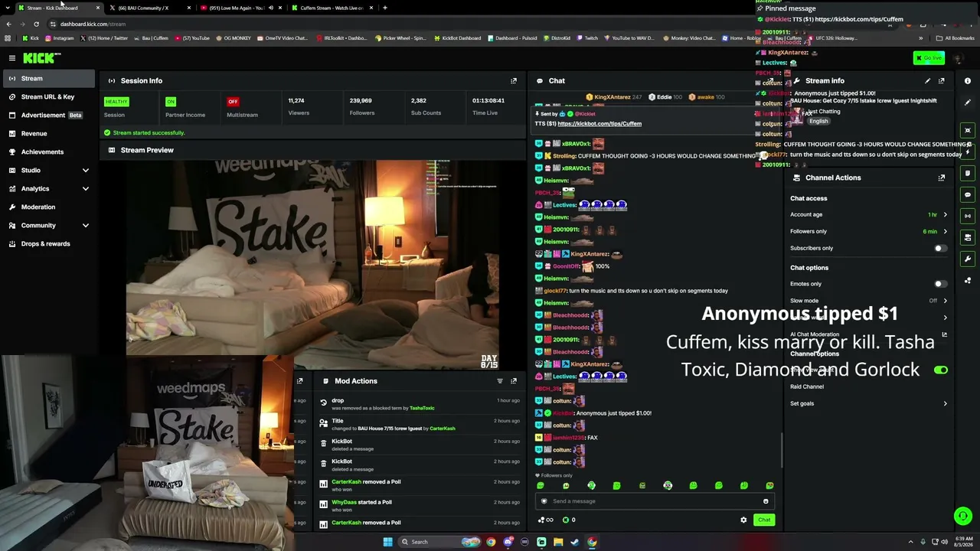Show hidden system tray icons
Viewport: 980px width, 551px height.
[x=910, y=542]
